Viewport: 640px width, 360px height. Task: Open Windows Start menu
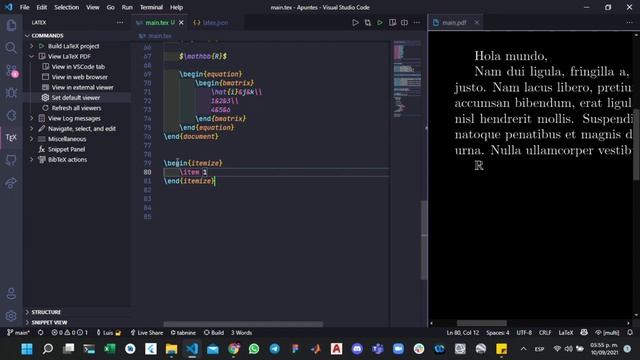pos(27,349)
